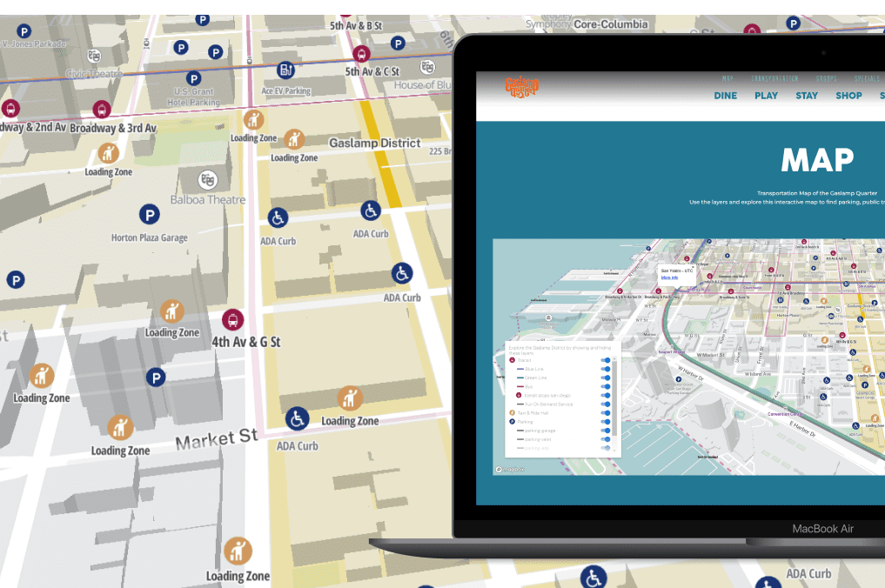Click the Loading Zone icon above 4th Av & G St
885x588 pixels.
point(171,311)
